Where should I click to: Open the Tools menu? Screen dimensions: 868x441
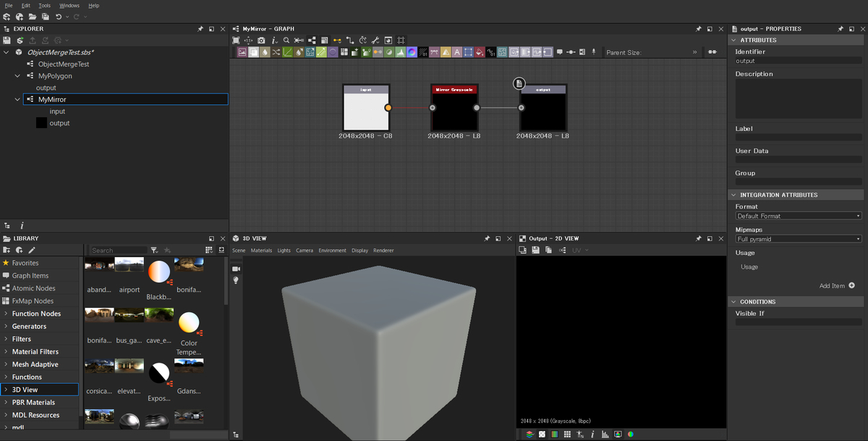[x=45, y=5]
